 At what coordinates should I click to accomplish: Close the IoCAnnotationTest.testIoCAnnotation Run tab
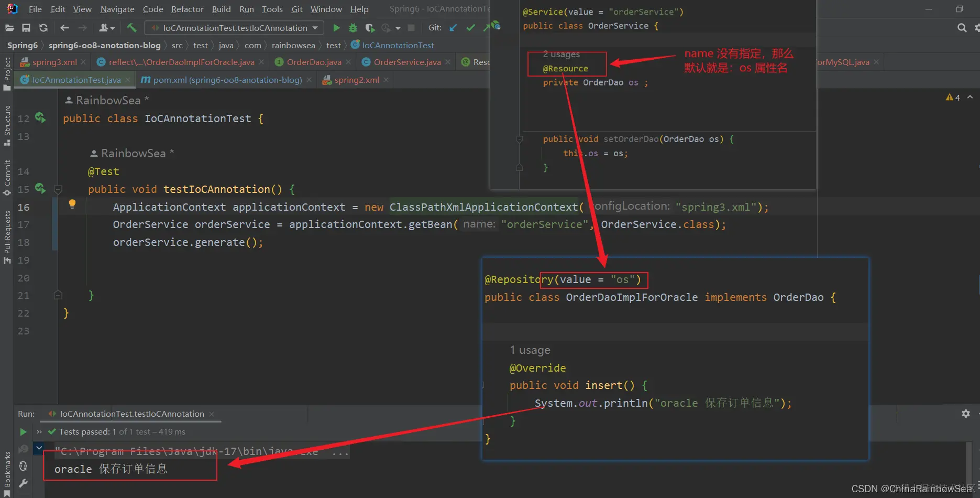(x=212, y=414)
